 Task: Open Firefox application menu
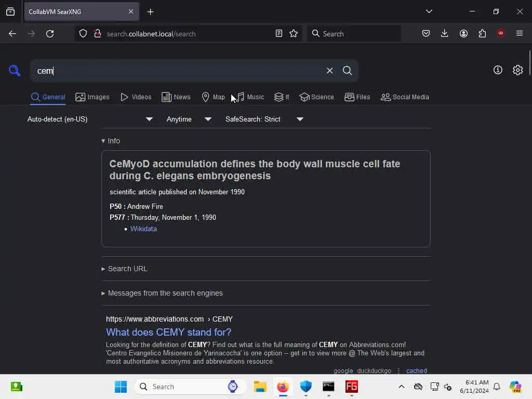tap(519, 33)
